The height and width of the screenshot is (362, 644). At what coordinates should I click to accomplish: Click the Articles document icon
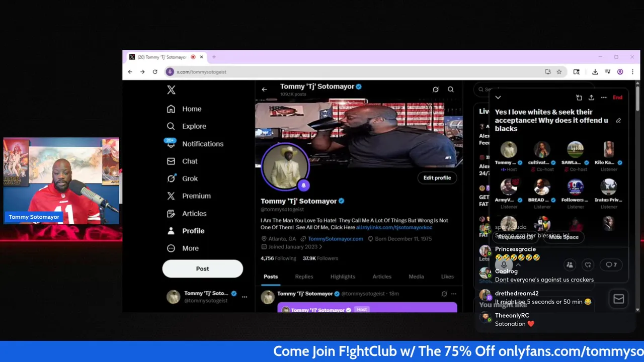[171, 214]
